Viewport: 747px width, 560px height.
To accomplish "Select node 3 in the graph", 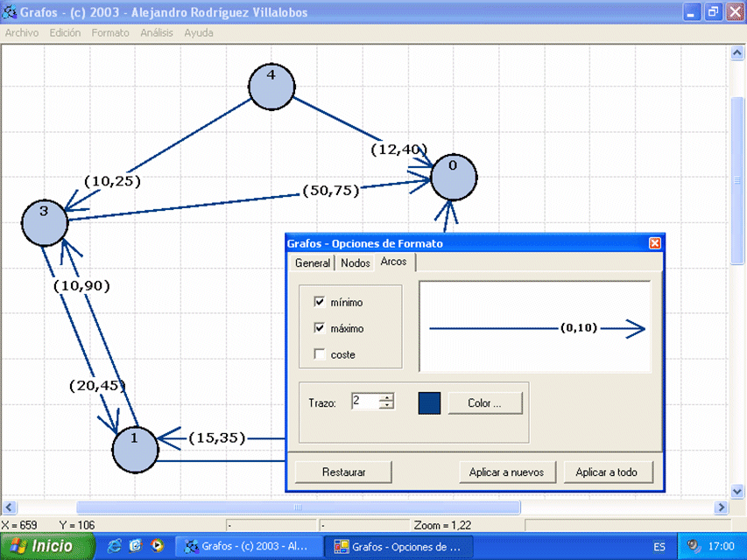I will point(45,221).
